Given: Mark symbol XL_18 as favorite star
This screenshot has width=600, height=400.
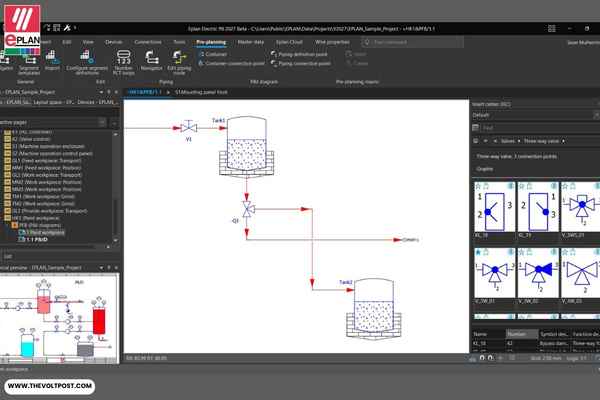Looking at the screenshot, I should pyautogui.click(x=478, y=186).
